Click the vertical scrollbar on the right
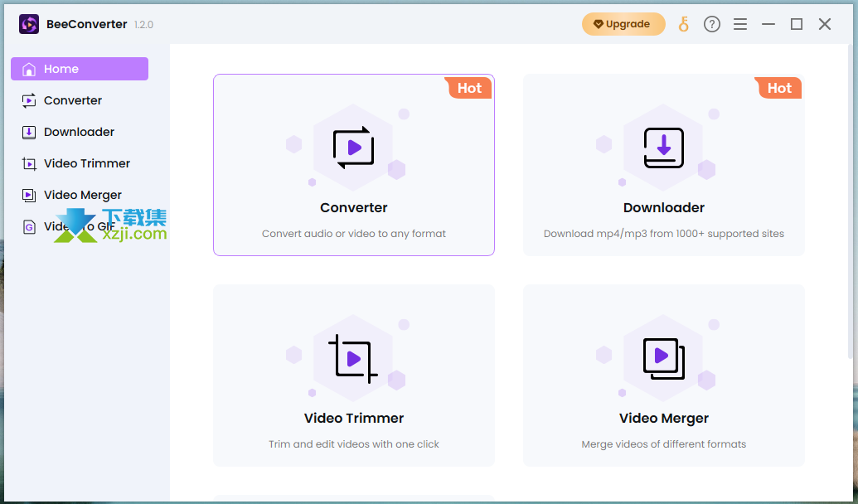 click(850, 202)
